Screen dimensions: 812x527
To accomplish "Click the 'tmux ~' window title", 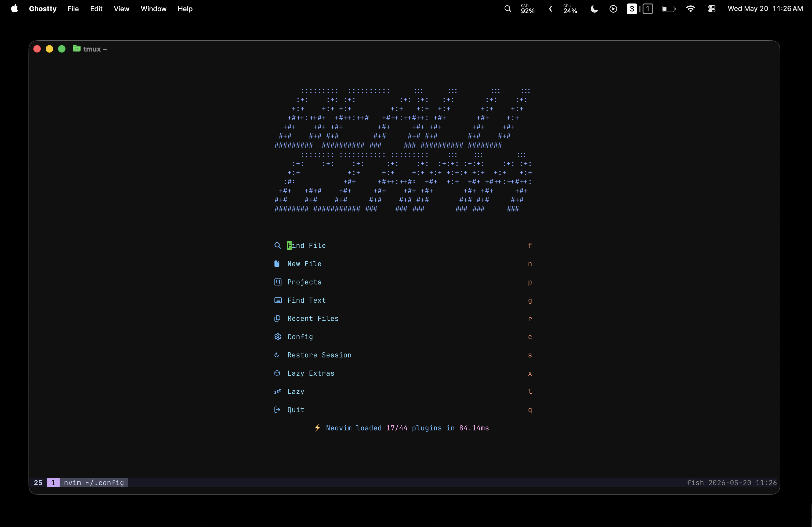I will tap(95, 49).
